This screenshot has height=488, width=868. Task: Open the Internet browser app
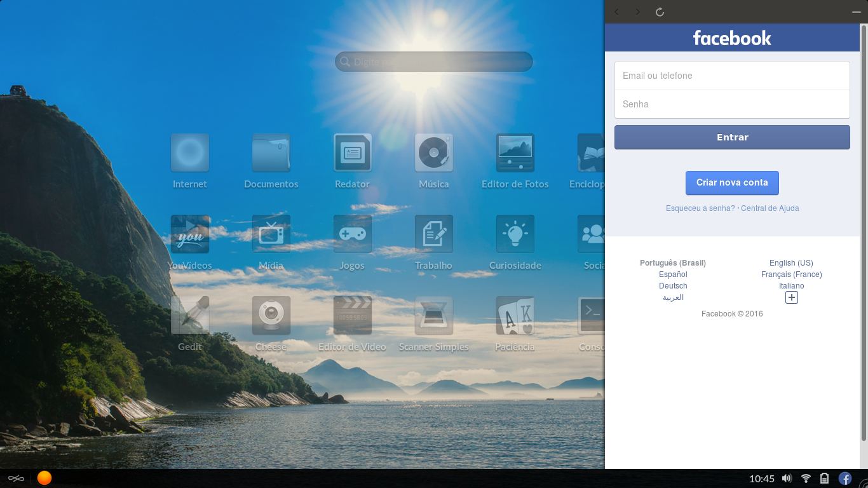tap(190, 152)
